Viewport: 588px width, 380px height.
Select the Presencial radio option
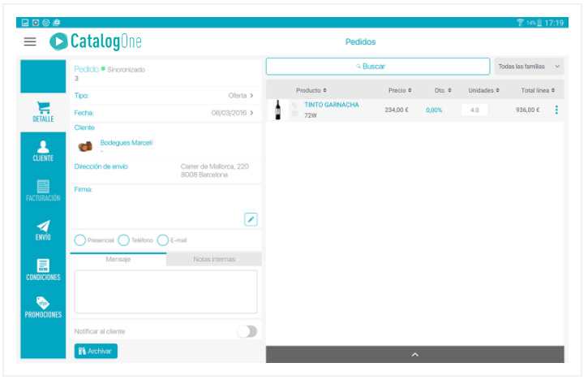point(79,240)
